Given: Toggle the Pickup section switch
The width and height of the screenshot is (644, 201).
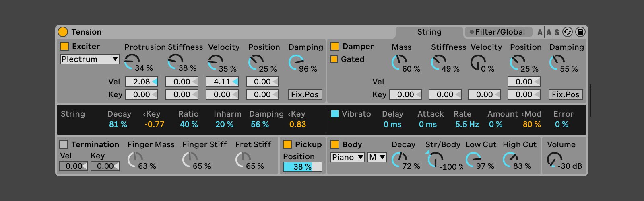Looking at the screenshot, I should click(287, 144).
